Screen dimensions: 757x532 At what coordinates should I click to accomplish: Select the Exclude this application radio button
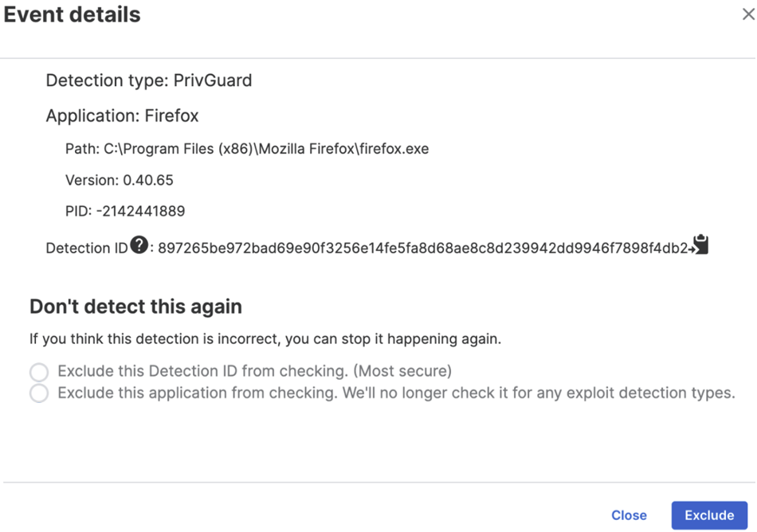point(39,393)
